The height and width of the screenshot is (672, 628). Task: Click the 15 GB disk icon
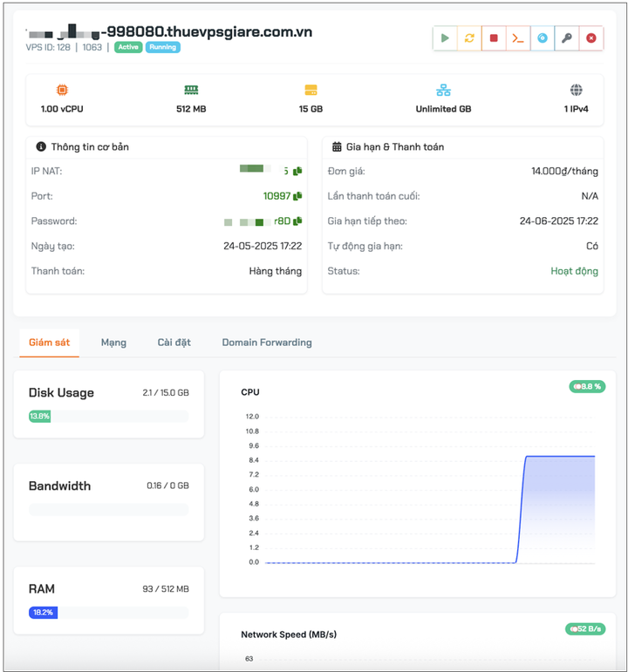(311, 90)
